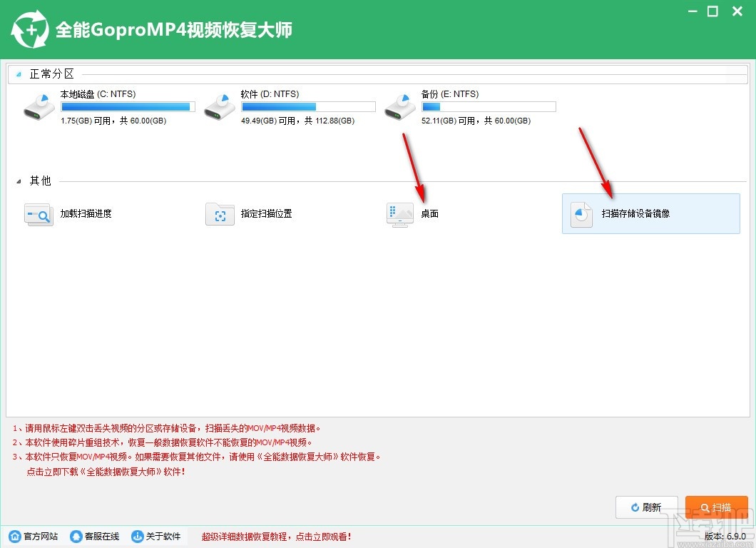This screenshot has height=548, width=756.
Task: Click the orange 扫描 scan button
Action: click(x=717, y=507)
